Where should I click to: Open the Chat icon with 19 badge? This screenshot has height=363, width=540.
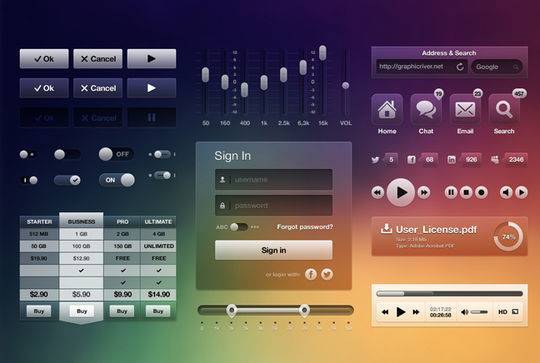426,109
